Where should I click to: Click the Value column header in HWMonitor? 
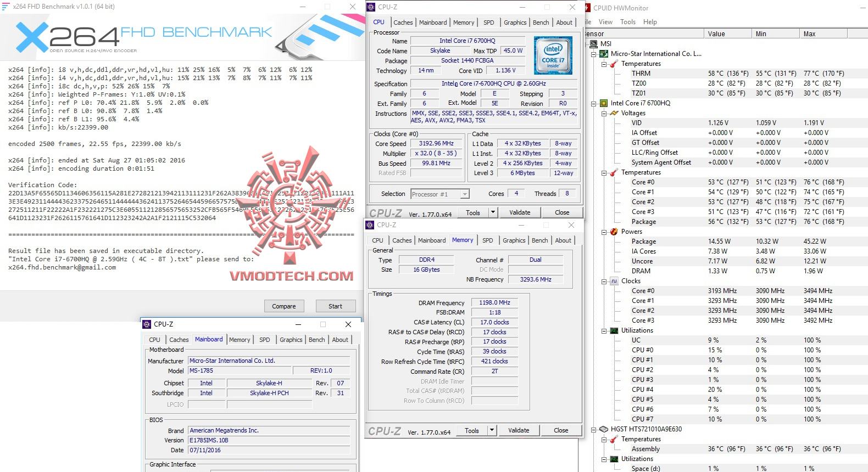727,33
